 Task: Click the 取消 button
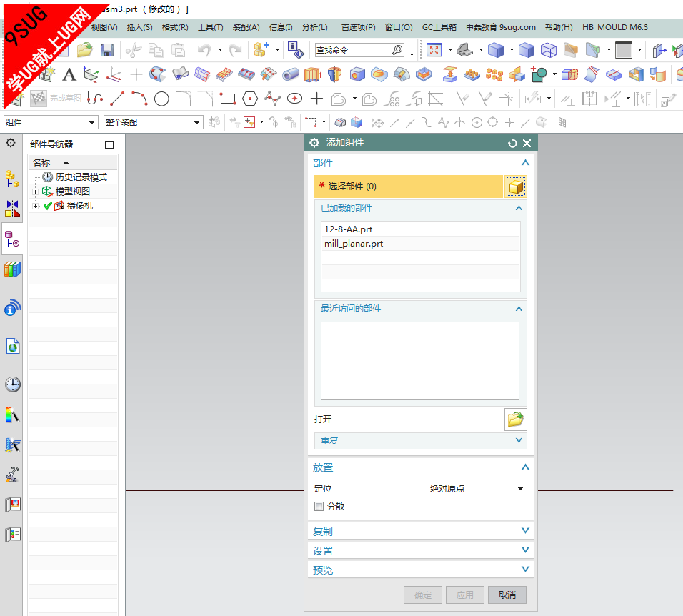coord(507,595)
